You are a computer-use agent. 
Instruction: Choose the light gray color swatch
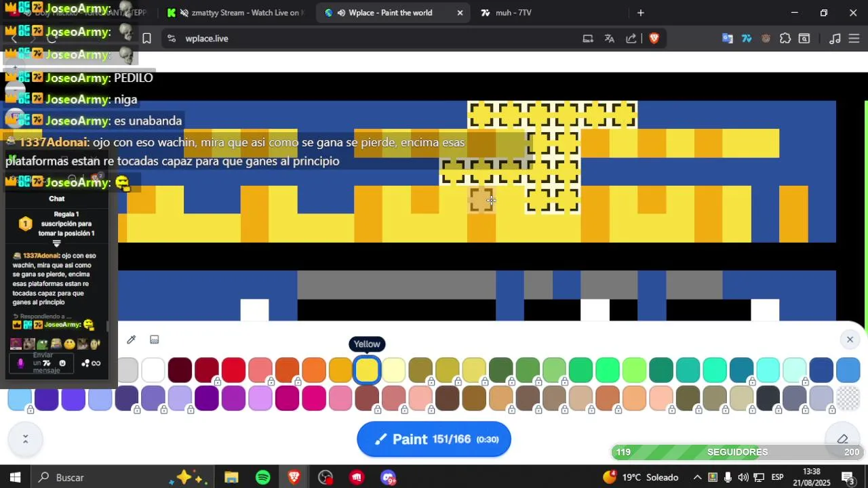click(127, 370)
